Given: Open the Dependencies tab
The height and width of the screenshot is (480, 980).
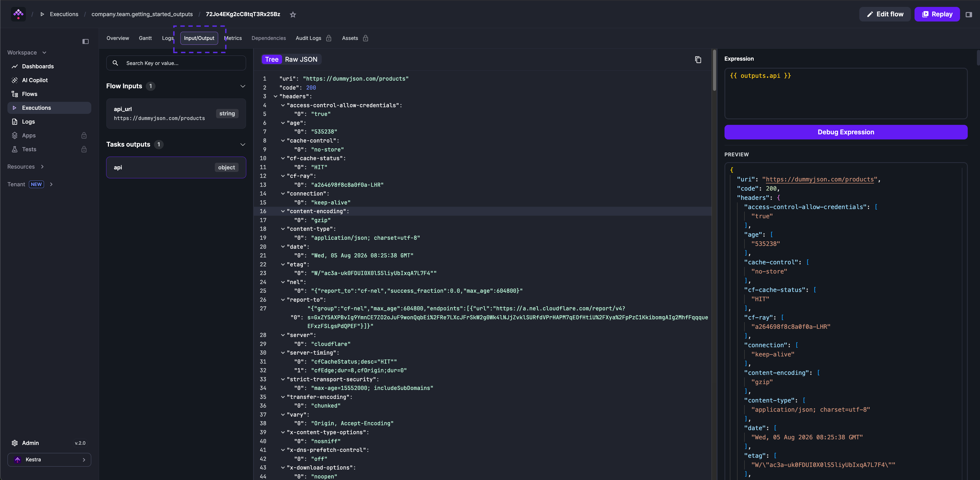Looking at the screenshot, I should [x=269, y=38].
